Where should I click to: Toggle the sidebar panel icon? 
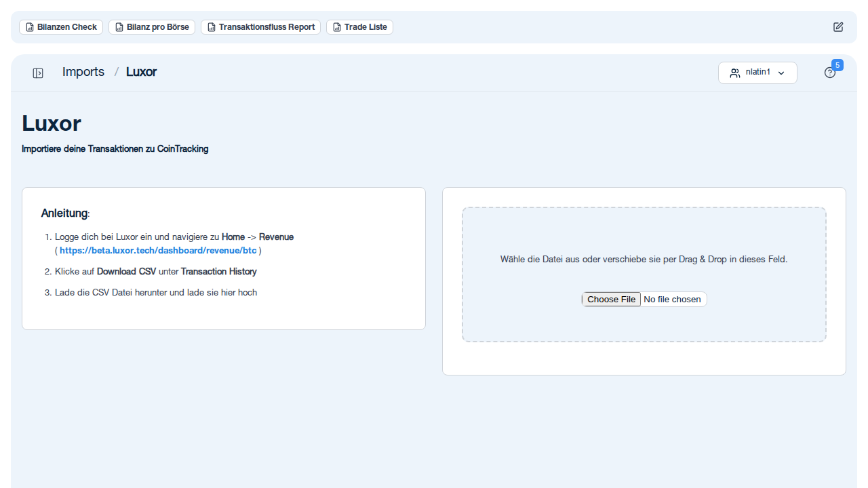pos(38,73)
